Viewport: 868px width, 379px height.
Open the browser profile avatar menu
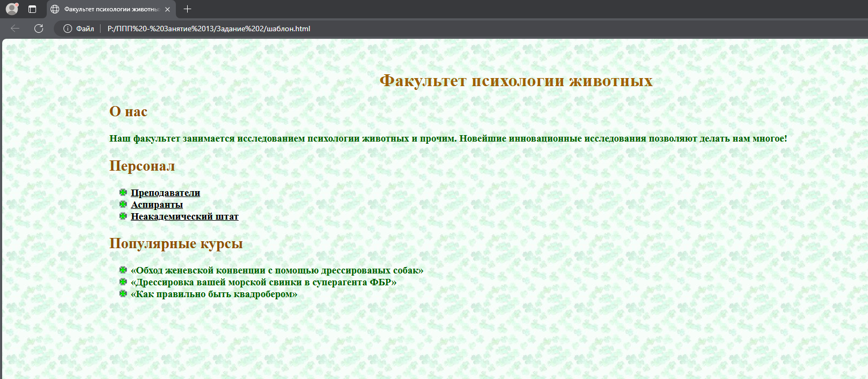click(12, 9)
